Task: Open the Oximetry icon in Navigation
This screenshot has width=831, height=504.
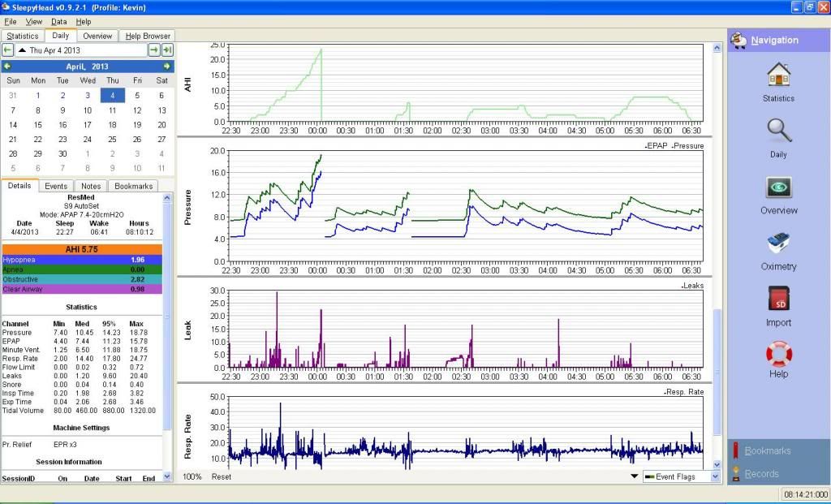Action: pos(778,243)
